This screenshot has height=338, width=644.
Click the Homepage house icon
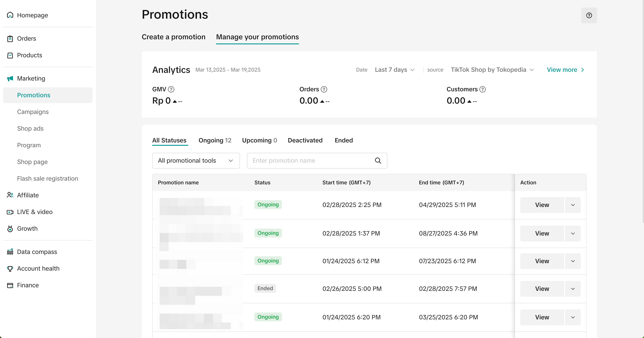(x=10, y=15)
